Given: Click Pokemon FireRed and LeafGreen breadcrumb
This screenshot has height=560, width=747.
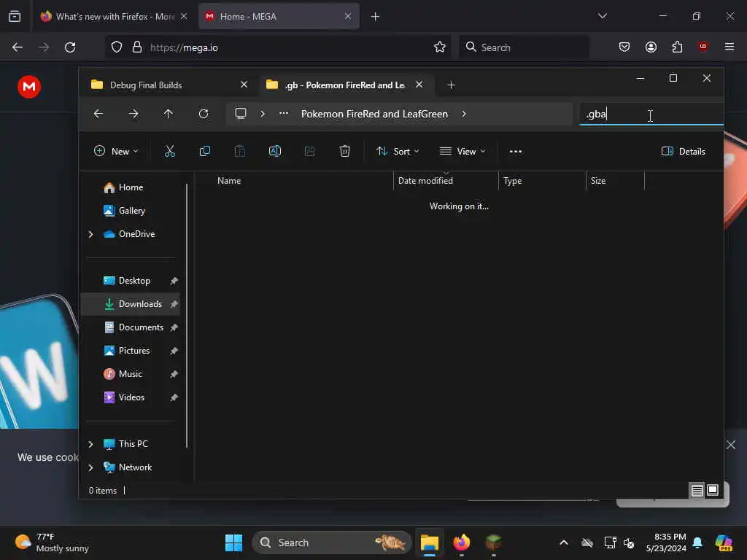Looking at the screenshot, I should [x=374, y=114].
